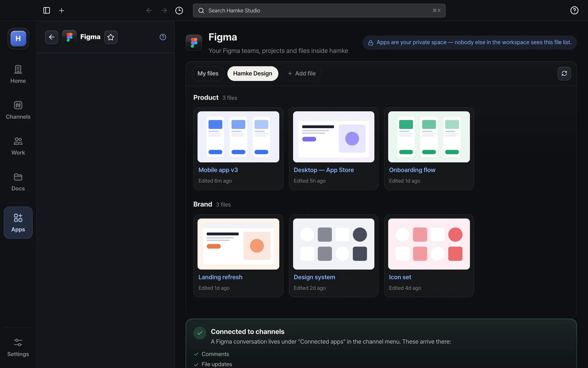The width and height of the screenshot is (588, 368).
Task: Click the Landing refresh title link
Action: click(220, 277)
